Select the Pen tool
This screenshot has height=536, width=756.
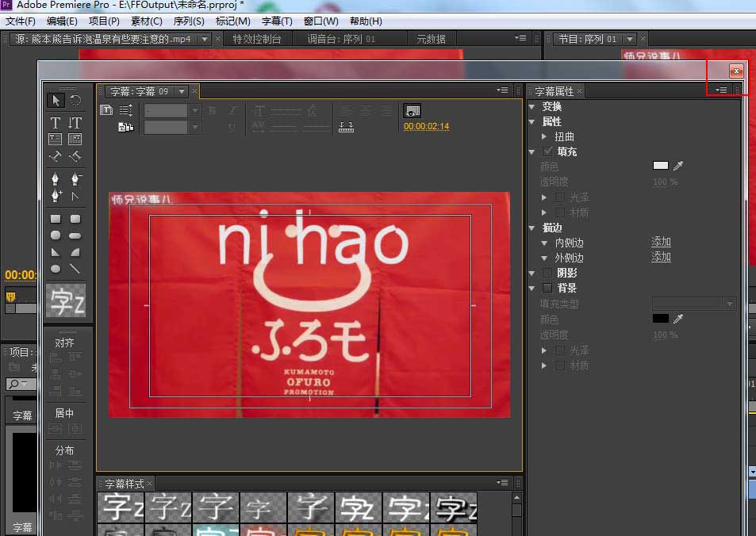56,178
